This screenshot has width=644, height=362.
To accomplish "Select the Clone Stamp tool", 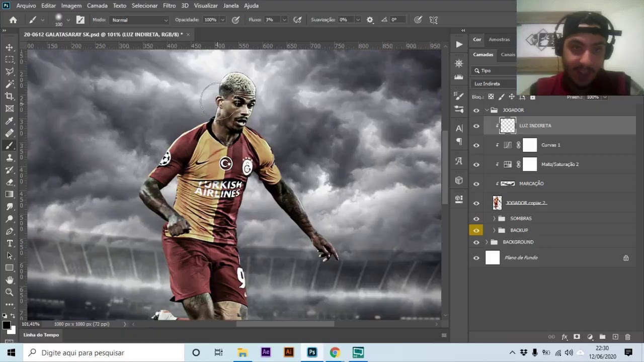I will (10, 157).
